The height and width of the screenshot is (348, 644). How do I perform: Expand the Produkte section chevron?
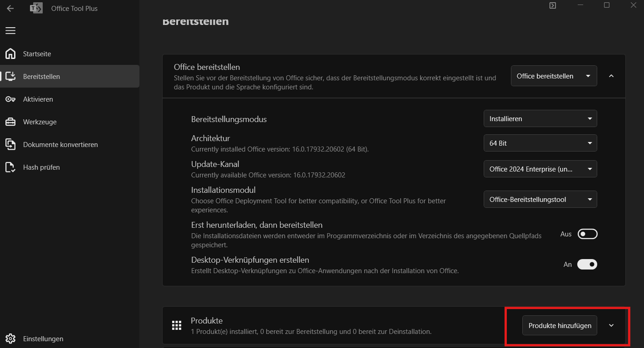pyautogui.click(x=611, y=326)
